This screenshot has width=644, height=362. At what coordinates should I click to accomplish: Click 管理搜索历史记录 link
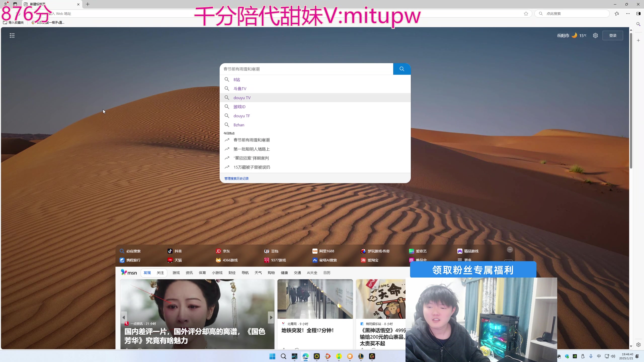[236, 178]
